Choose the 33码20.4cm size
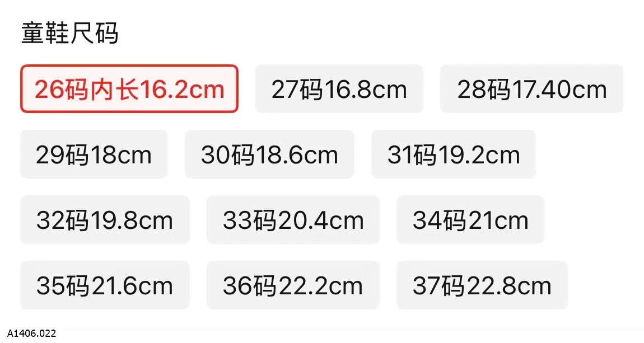 point(293,219)
